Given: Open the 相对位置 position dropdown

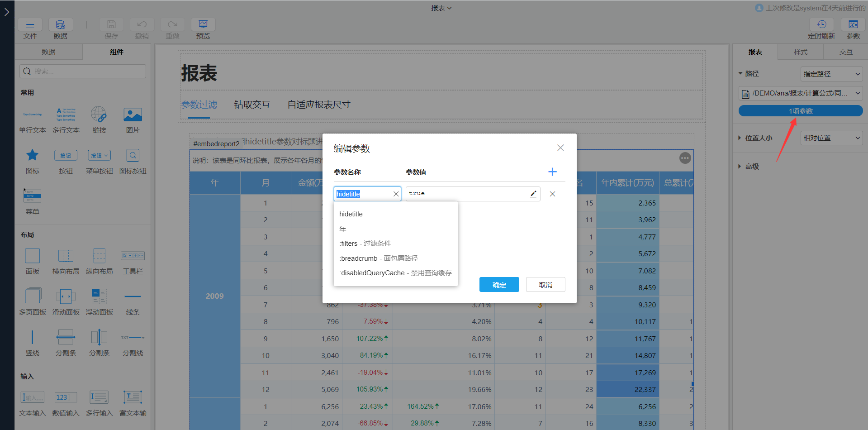Looking at the screenshot, I should [831, 138].
